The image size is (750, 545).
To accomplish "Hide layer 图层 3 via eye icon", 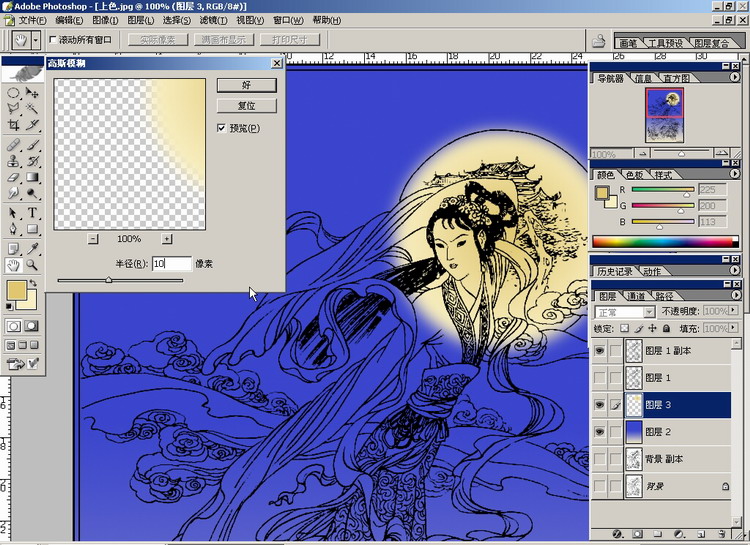I will pyautogui.click(x=599, y=405).
